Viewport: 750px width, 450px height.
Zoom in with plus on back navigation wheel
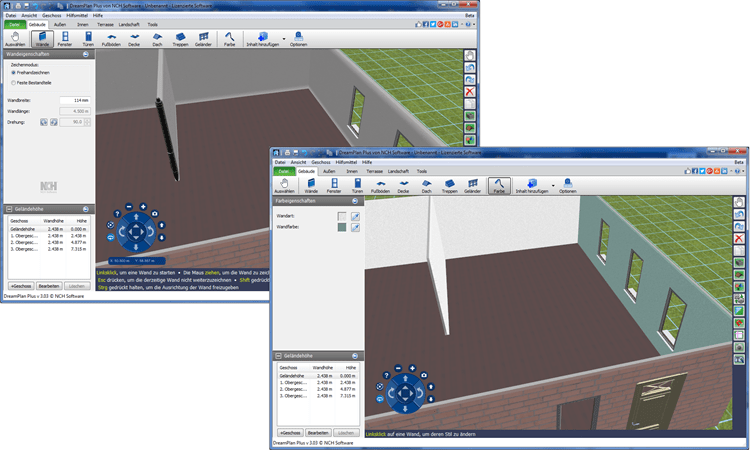pyautogui.click(x=143, y=207)
